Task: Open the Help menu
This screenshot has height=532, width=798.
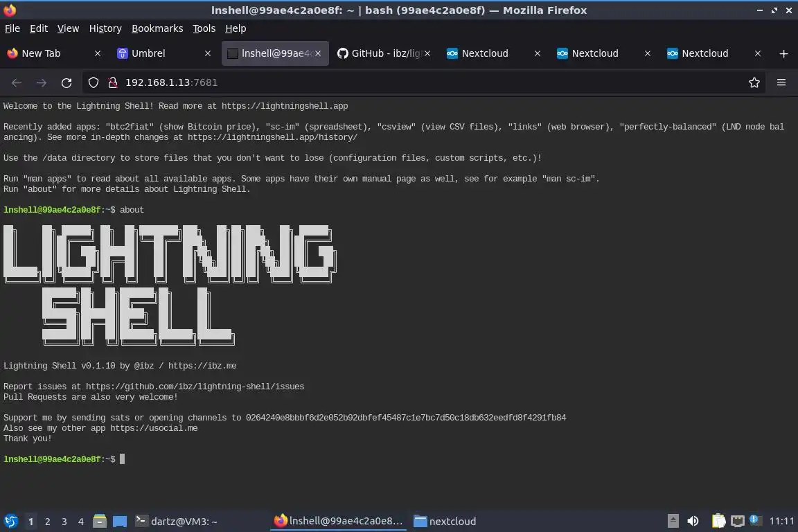Action: (236, 28)
